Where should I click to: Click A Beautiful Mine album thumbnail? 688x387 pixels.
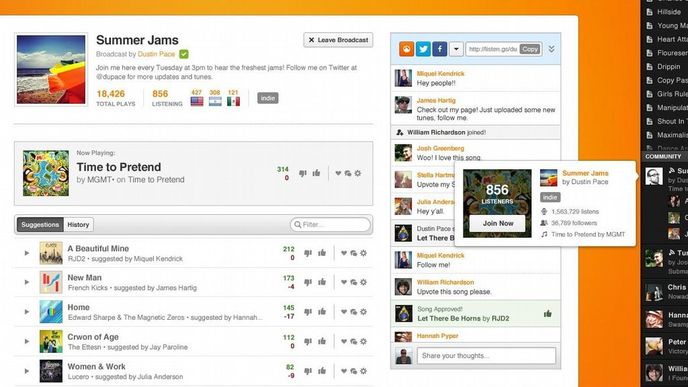coord(51,253)
